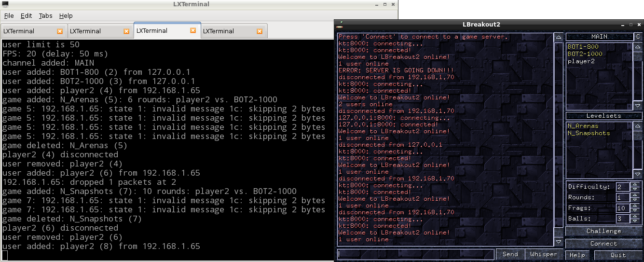The height and width of the screenshot is (262, 644).
Task: Increase the Rounds value with the up arrow
Action: (636, 195)
